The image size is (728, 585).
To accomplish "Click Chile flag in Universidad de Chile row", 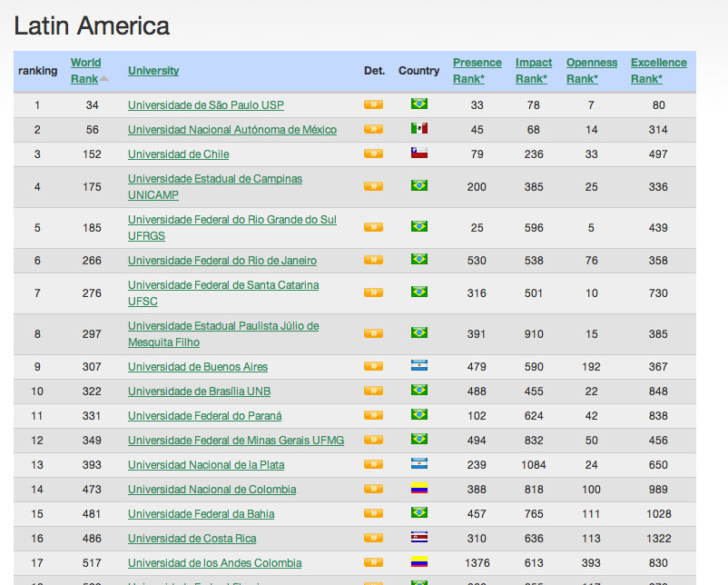I will 419,153.
